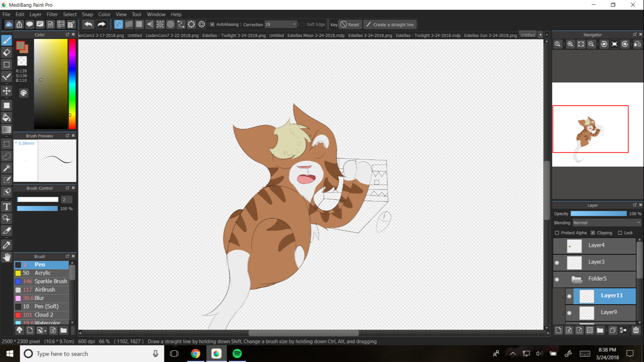Open the Blending mode dropdown

pyautogui.click(x=607, y=223)
